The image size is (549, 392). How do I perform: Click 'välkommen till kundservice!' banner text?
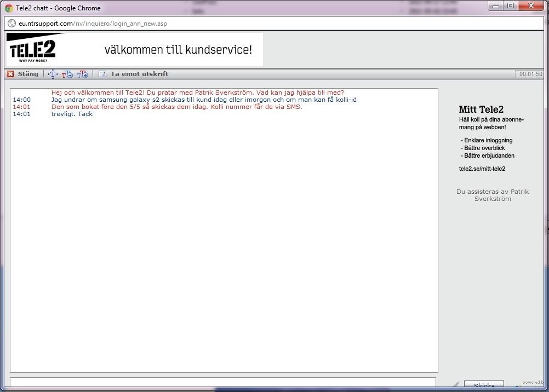tap(178, 49)
